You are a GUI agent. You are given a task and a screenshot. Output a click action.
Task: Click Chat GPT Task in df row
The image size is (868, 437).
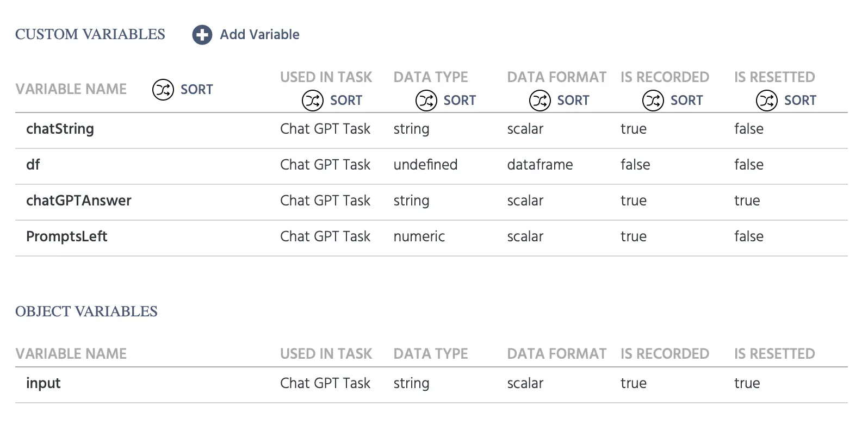(x=325, y=165)
